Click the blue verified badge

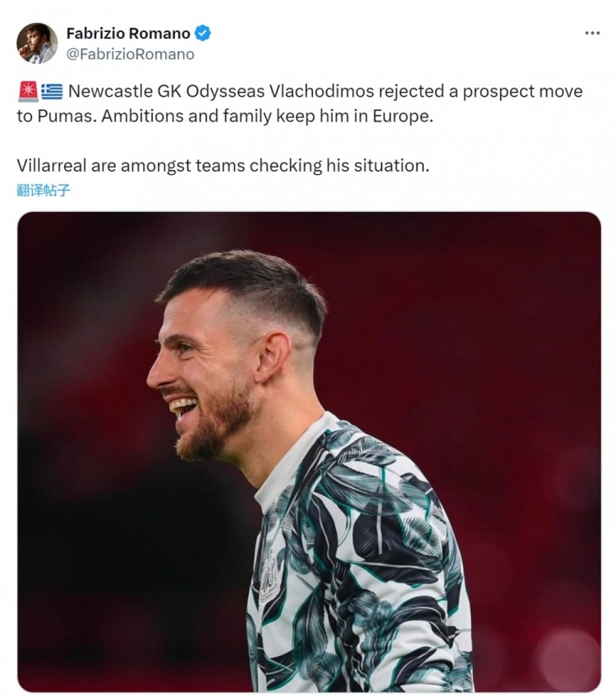pos(203,34)
